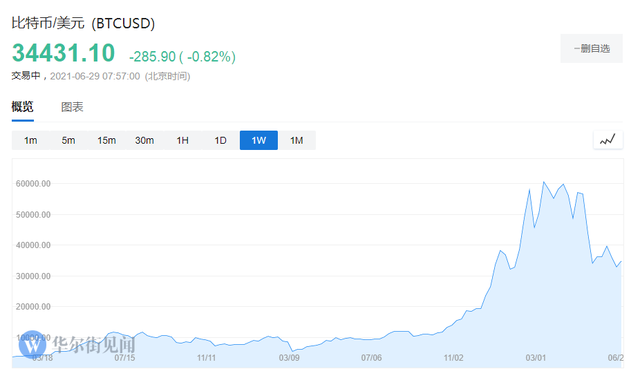Click the timestamp 2021-06-29 07:57:00

click(x=95, y=76)
